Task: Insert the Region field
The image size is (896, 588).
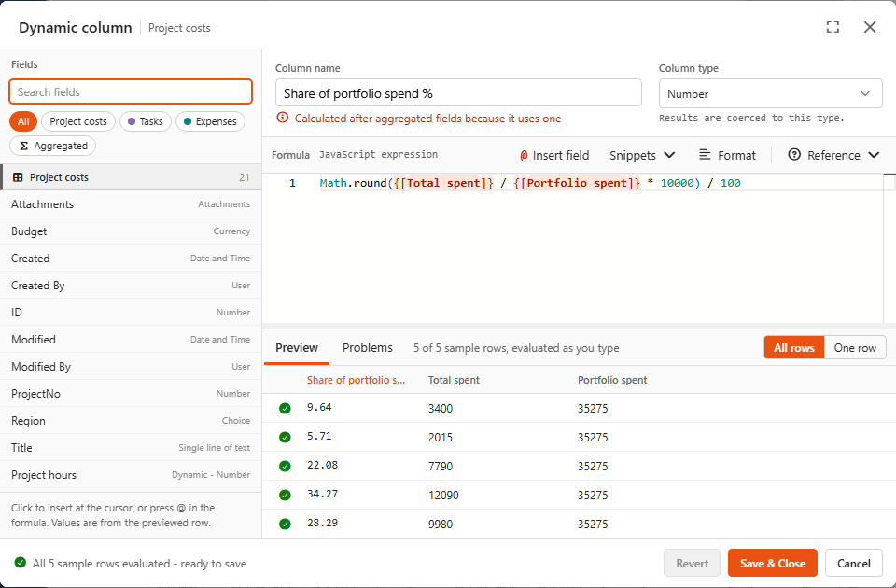Action: (x=131, y=421)
